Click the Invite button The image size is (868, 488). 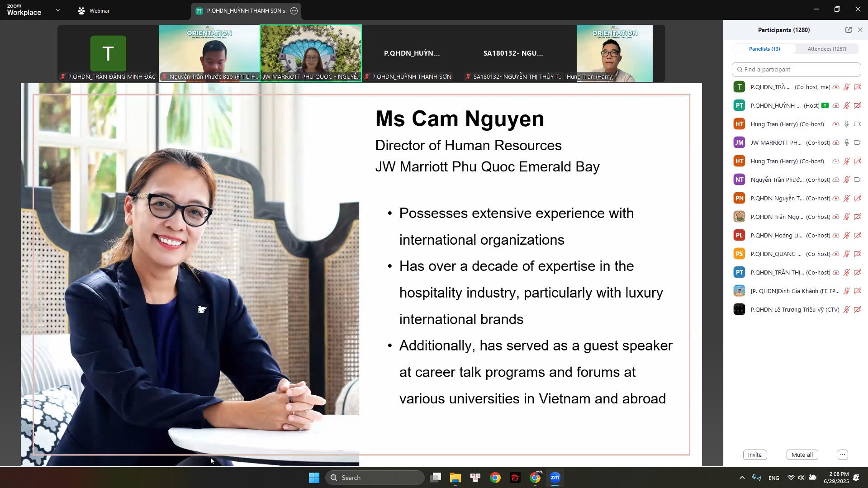pyautogui.click(x=754, y=455)
